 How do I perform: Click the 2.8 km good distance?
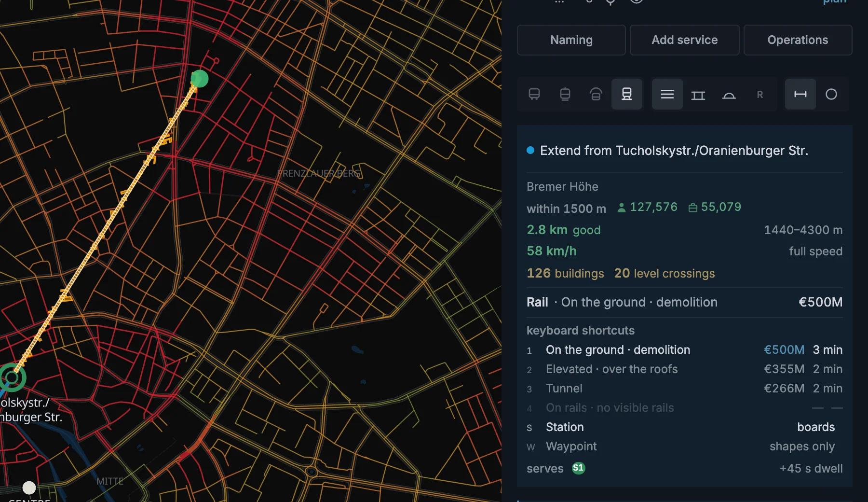[x=563, y=230]
